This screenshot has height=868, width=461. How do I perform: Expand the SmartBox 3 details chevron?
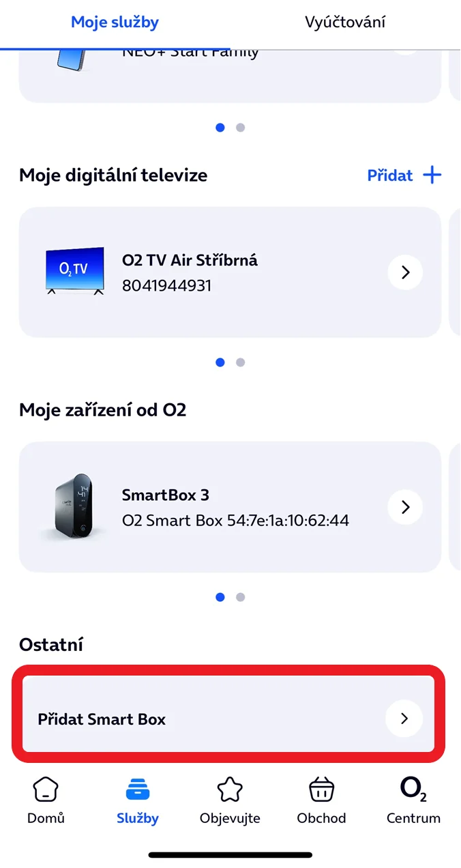tap(405, 507)
